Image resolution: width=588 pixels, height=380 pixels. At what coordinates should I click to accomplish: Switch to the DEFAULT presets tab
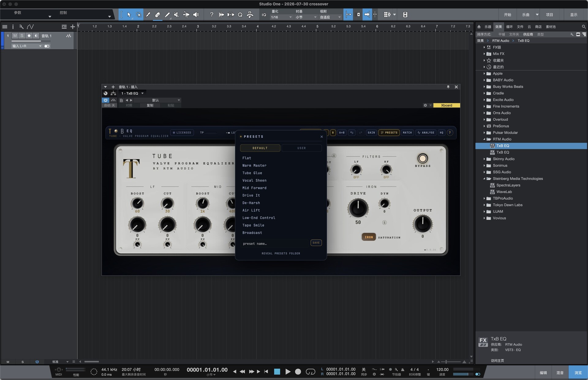pos(260,148)
